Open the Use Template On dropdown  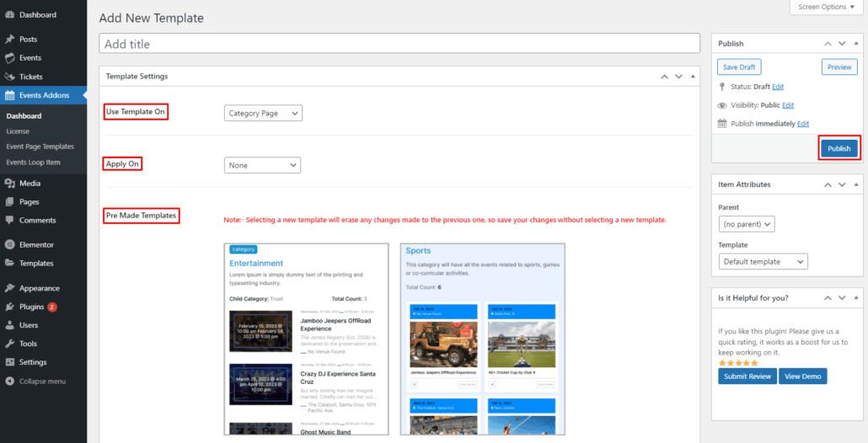263,113
